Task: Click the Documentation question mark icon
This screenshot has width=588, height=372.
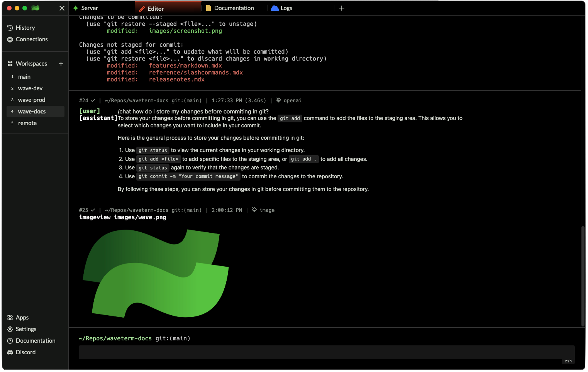Action: pyautogui.click(x=10, y=341)
